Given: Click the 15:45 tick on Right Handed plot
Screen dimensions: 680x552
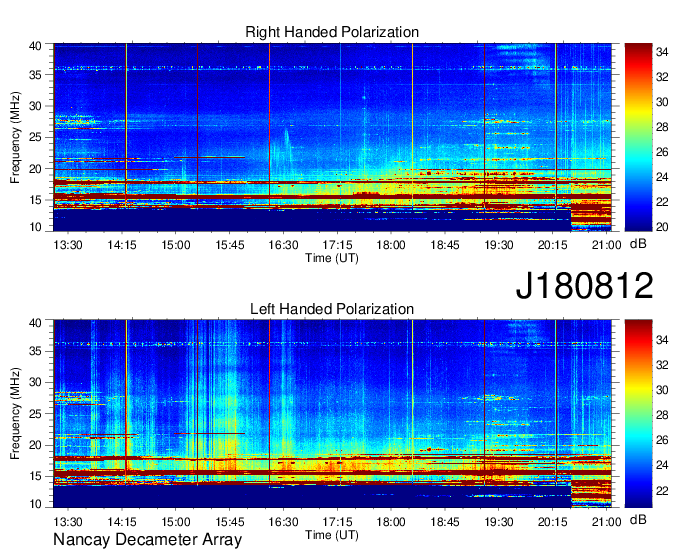Looking at the screenshot, I should point(229,245).
